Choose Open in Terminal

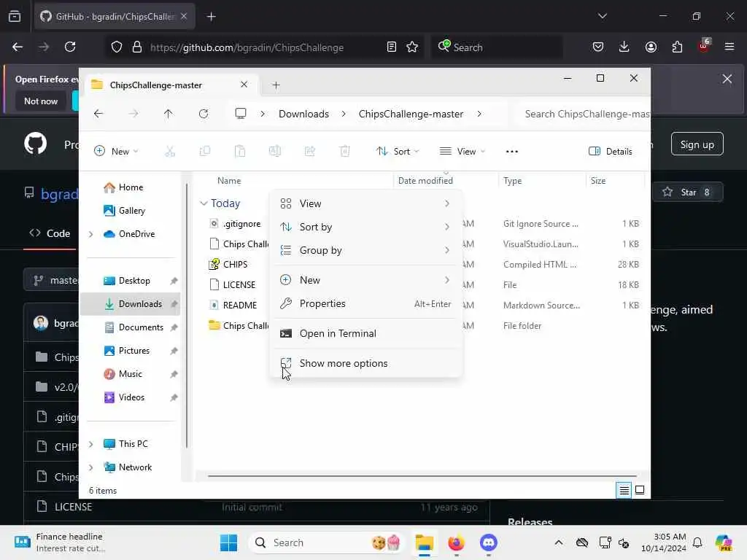365,334
